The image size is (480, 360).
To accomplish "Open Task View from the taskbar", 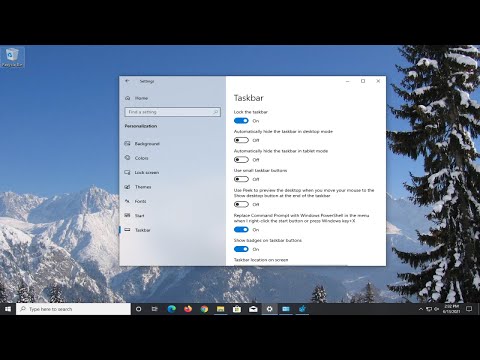I will (x=155, y=309).
